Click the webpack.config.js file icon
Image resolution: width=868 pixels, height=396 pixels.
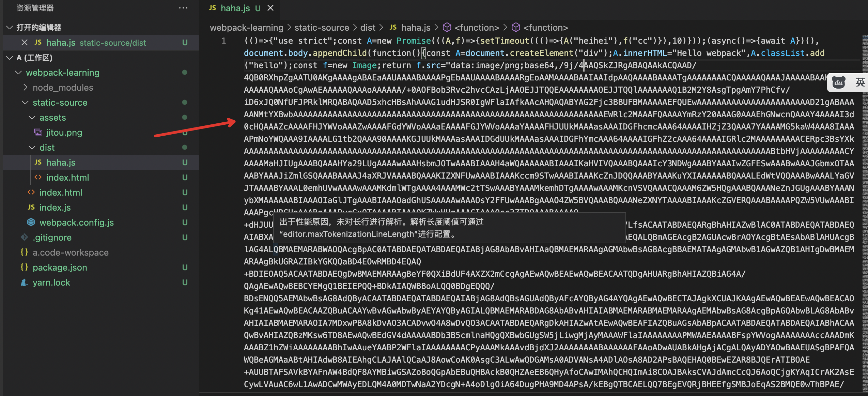pos(31,223)
